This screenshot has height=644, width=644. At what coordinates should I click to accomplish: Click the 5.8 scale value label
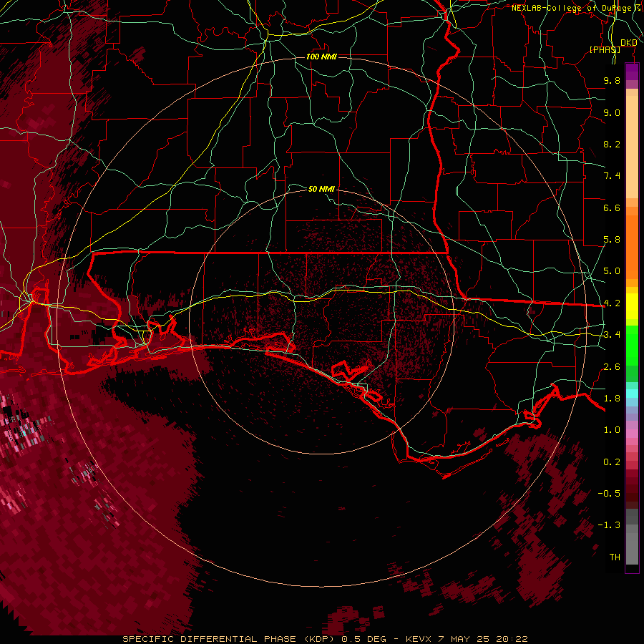tap(612, 240)
